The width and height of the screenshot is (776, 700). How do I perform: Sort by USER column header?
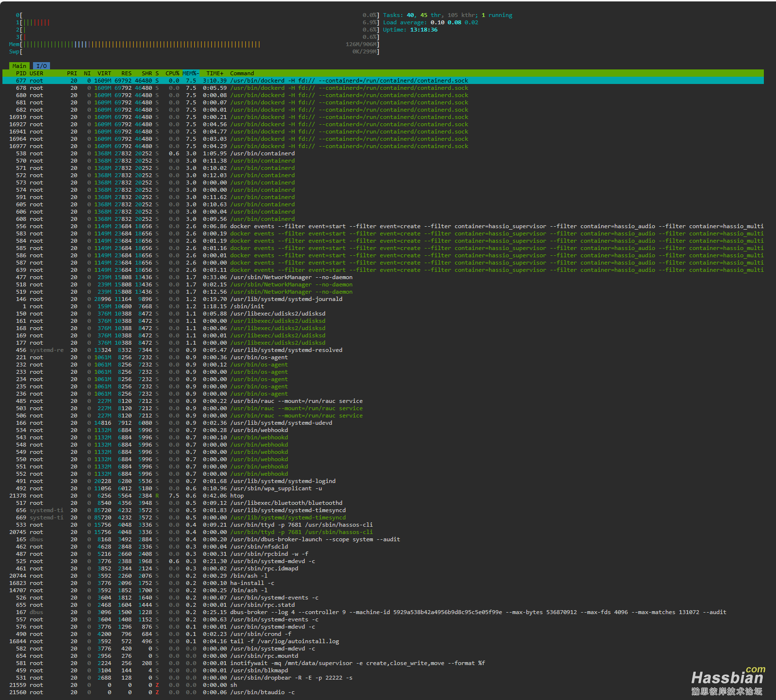tap(36, 73)
